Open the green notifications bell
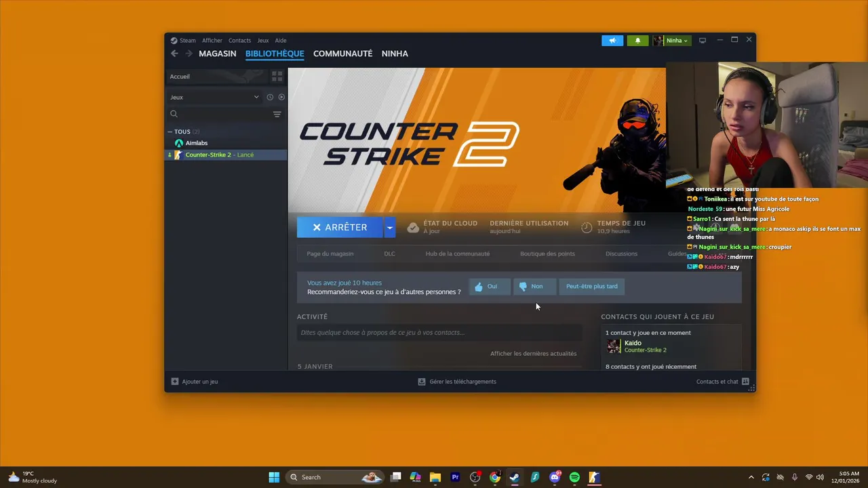 [637, 41]
